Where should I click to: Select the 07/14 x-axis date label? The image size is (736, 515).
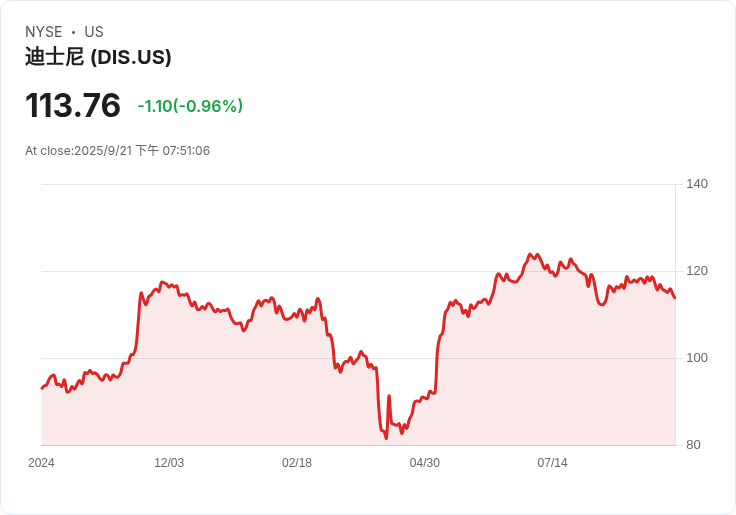click(x=552, y=463)
